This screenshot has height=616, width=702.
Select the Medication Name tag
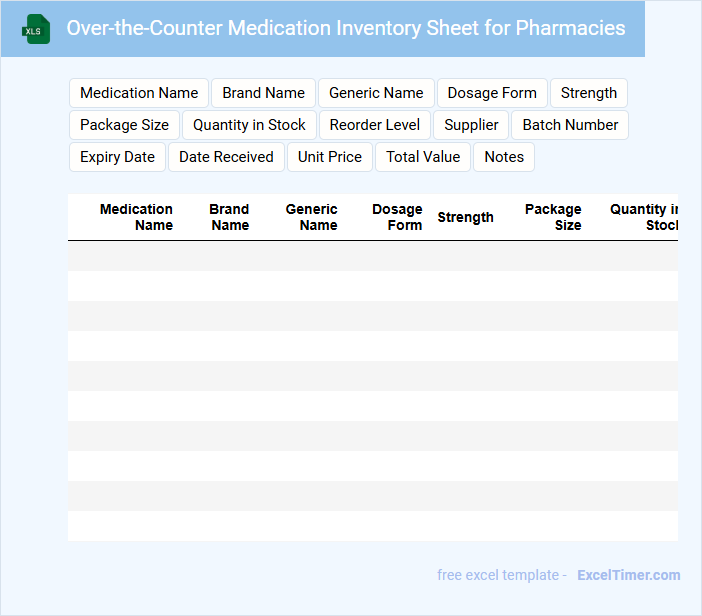pos(139,93)
